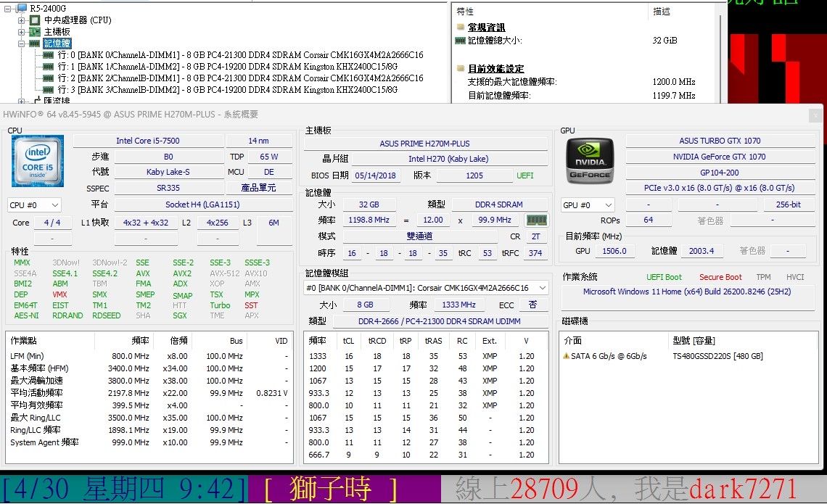Click the 產品單元 button

[x=258, y=189]
